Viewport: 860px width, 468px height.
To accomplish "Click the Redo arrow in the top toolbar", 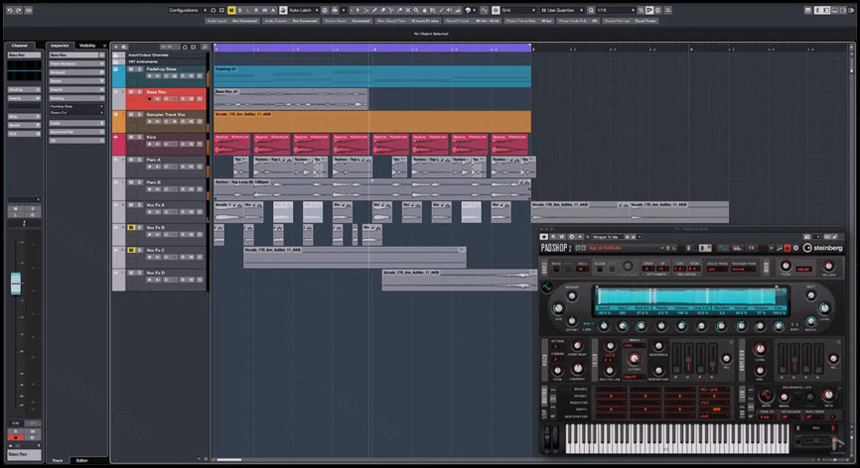I will 19,10.
